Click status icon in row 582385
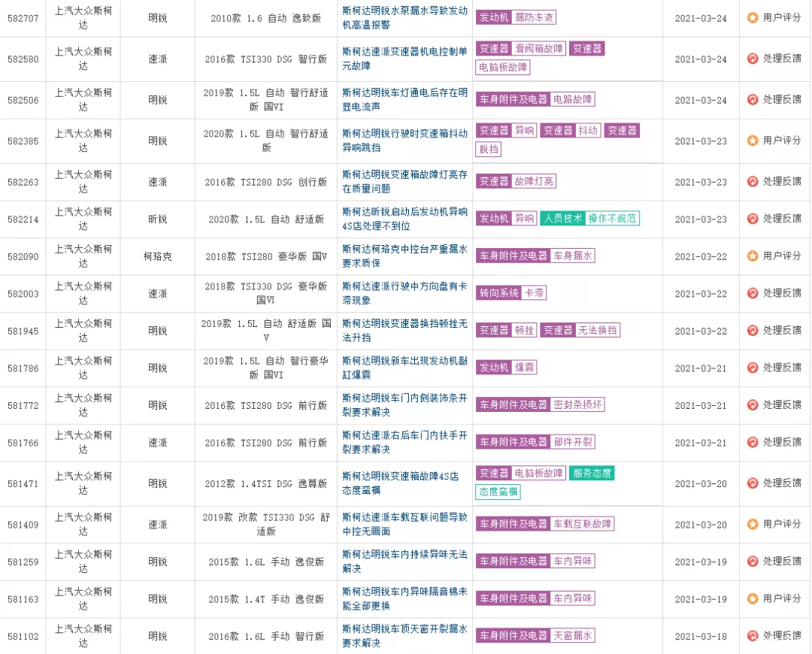Viewport: 812px width, 654px height. click(753, 141)
